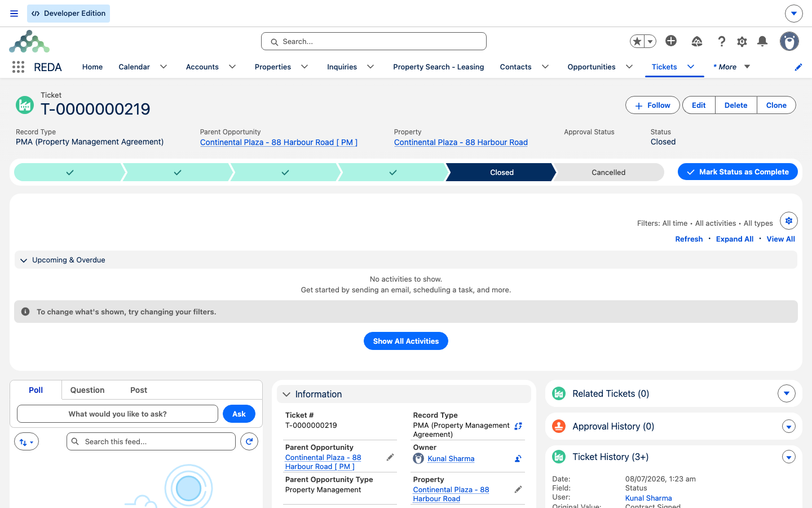Open the Trailhead guidance icon
812x508 pixels.
click(697, 41)
